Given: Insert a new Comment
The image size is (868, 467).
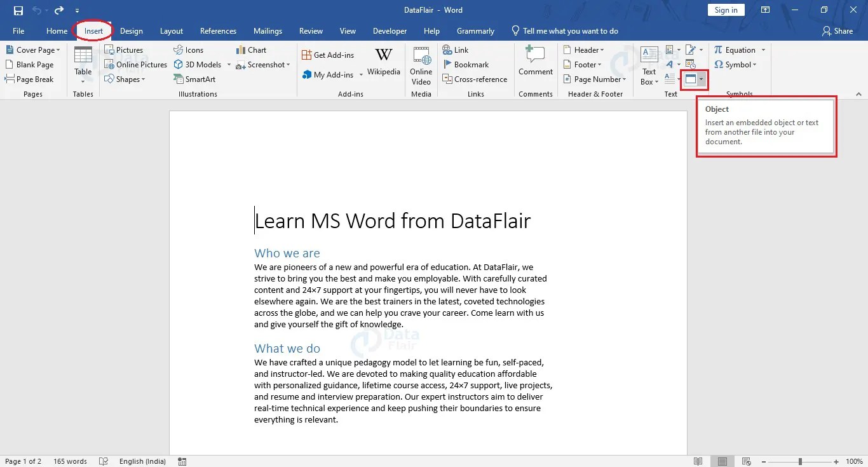Looking at the screenshot, I should tap(535, 62).
